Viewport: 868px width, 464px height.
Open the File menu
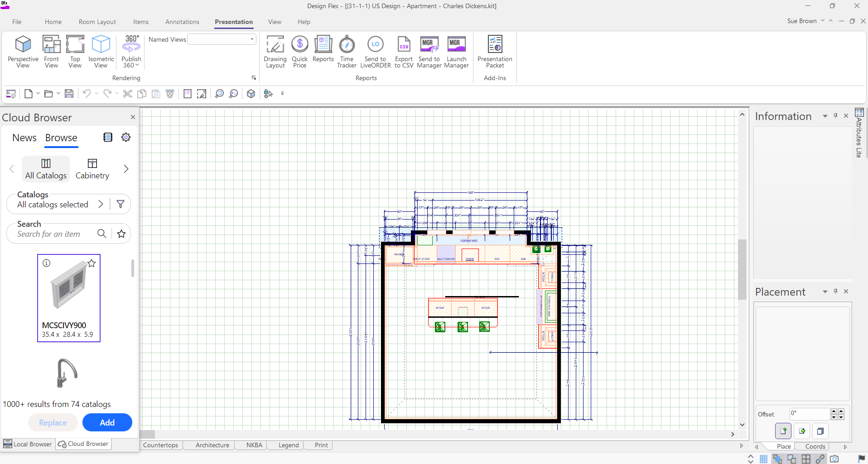coord(17,22)
